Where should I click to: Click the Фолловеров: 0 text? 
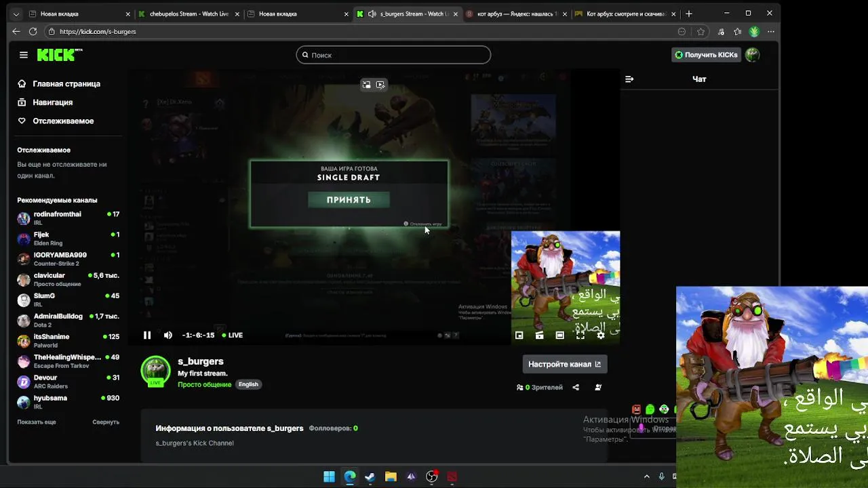[333, 428]
